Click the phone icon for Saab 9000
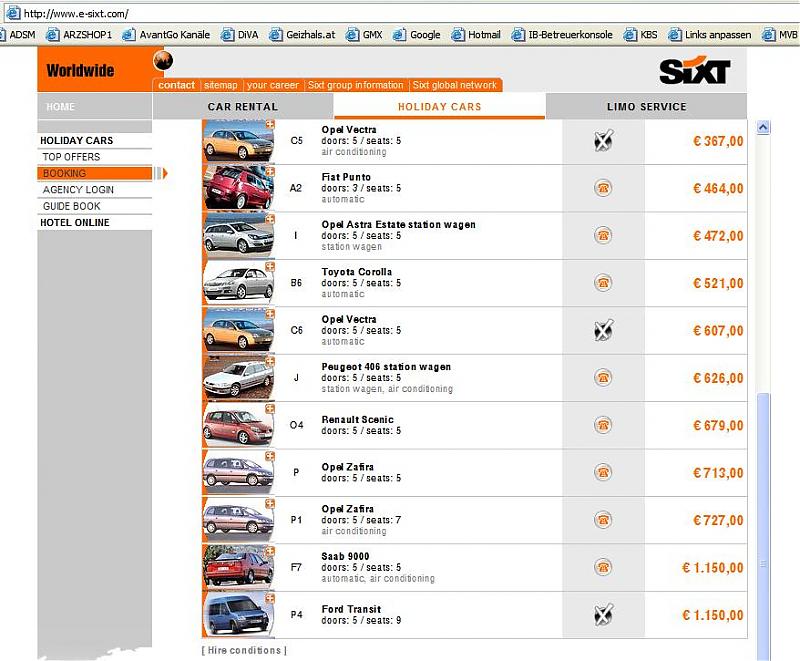 point(603,567)
